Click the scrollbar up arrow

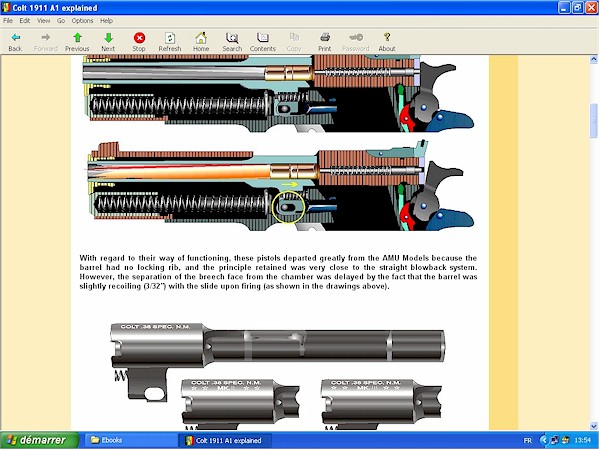click(x=593, y=59)
